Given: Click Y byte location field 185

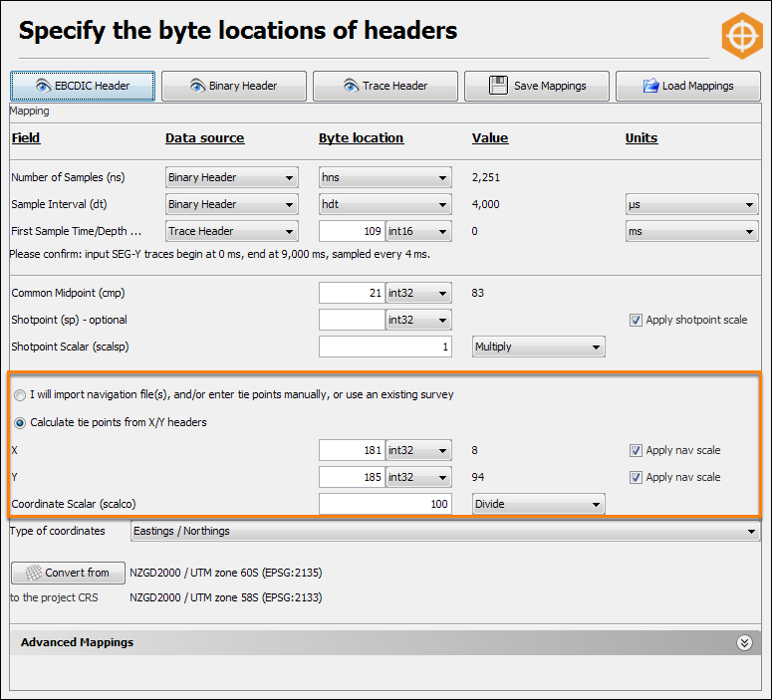Looking at the screenshot, I should pos(352,477).
